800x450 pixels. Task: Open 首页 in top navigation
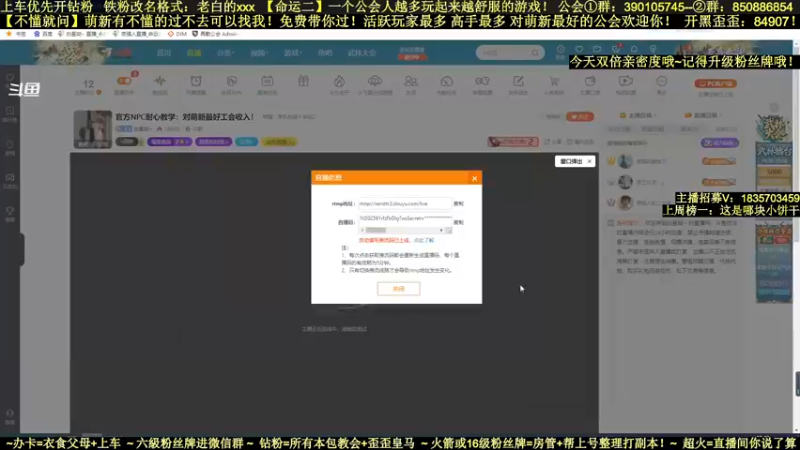click(164, 53)
